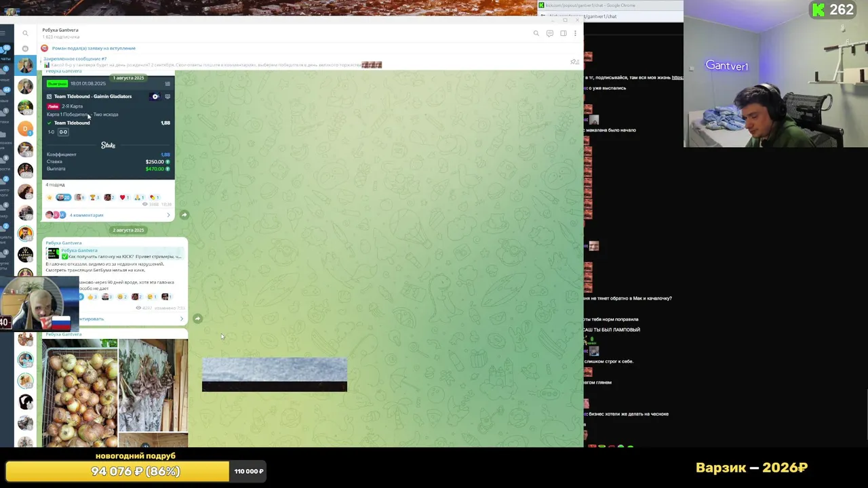
Task: Open channel discussion comments icon in header
Action: (550, 33)
